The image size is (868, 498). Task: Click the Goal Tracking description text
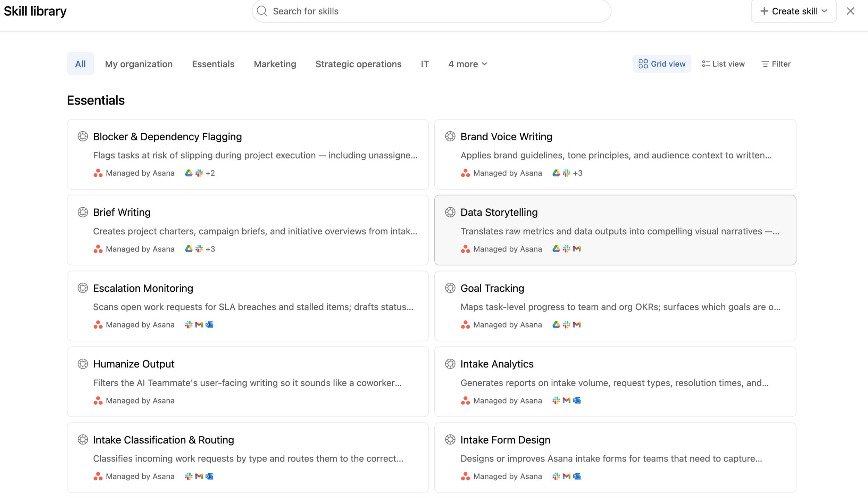click(x=620, y=307)
